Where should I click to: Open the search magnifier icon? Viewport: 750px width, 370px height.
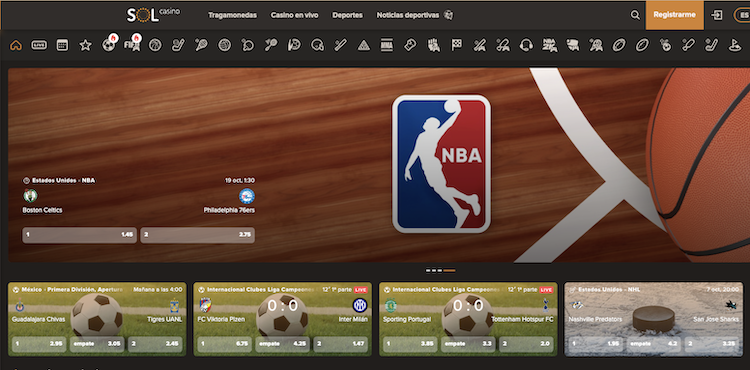[635, 15]
